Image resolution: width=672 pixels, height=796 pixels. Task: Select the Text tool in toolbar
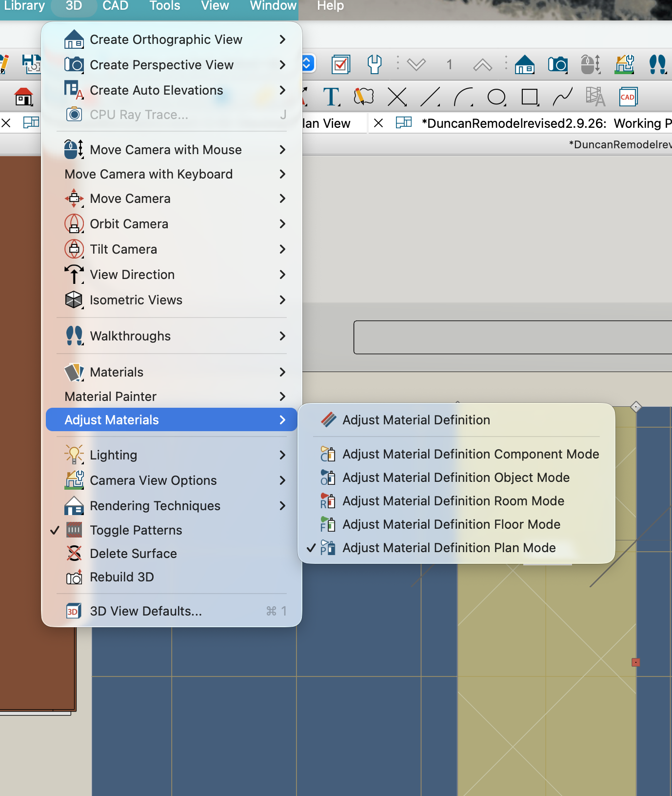[x=331, y=97]
